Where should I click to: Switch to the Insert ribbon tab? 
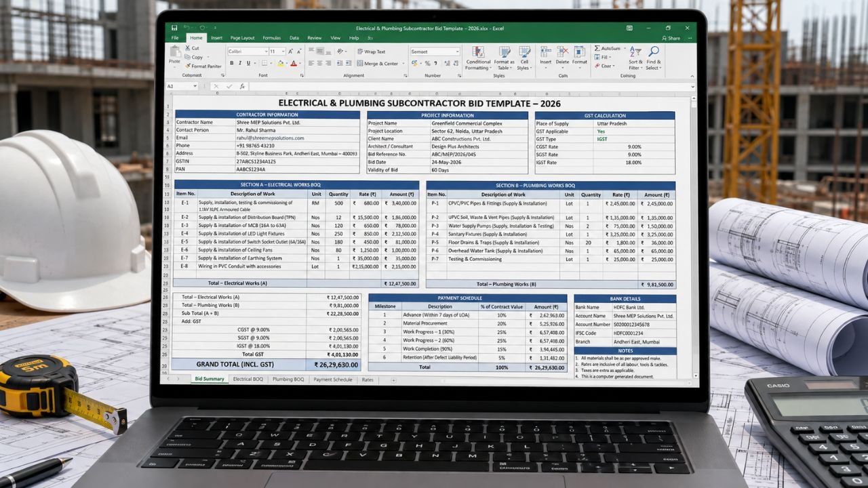pos(216,38)
